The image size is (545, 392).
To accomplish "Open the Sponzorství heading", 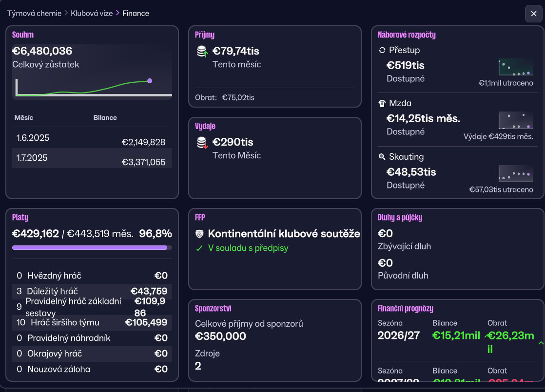I will click(213, 309).
